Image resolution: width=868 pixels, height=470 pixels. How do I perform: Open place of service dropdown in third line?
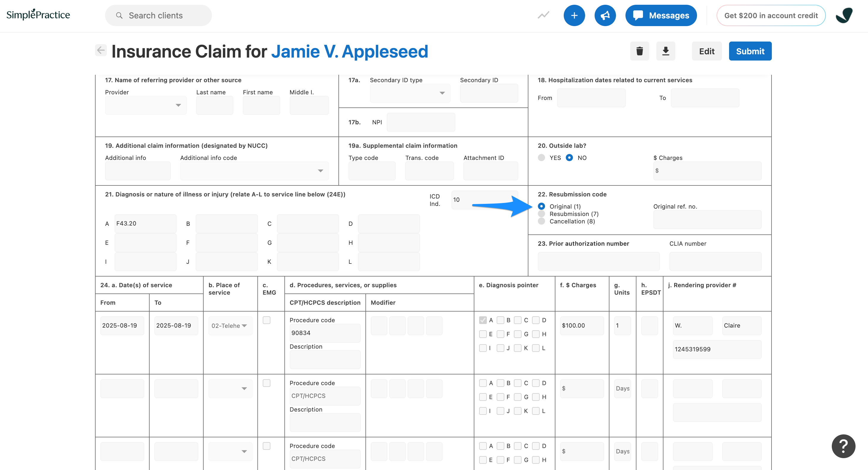(230, 452)
